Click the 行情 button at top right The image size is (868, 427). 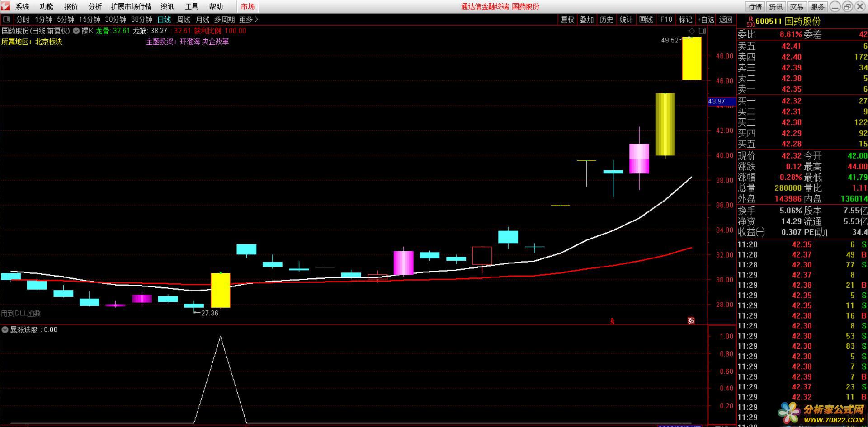click(755, 6)
